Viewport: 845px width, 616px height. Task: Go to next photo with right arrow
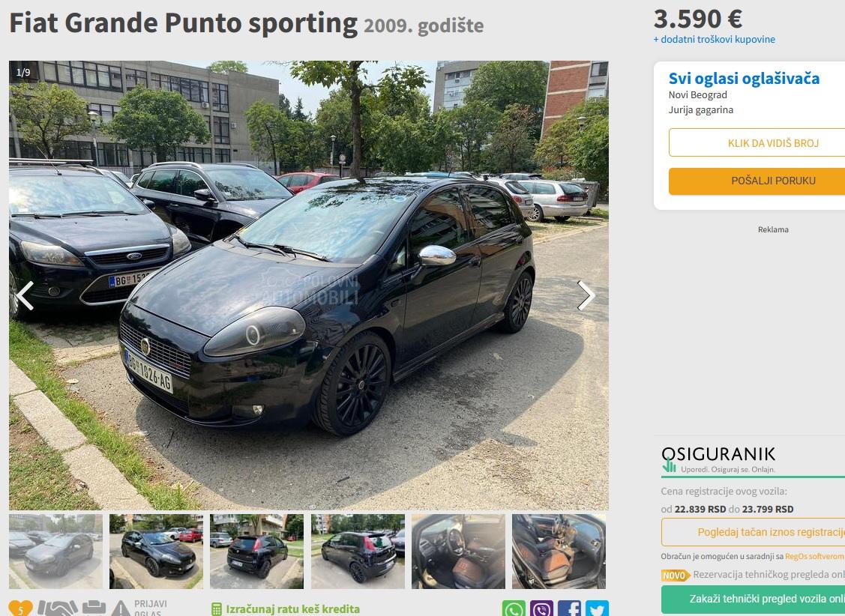tap(586, 295)
